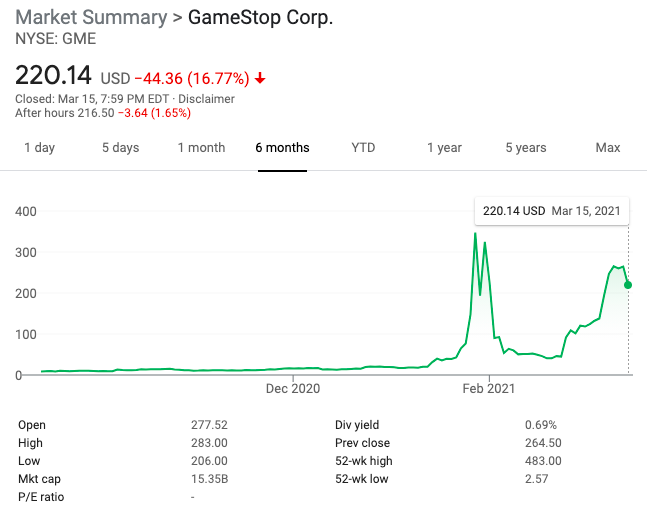Click the After hours 216.50 text

pyautogui.click(x=65, y=113)
